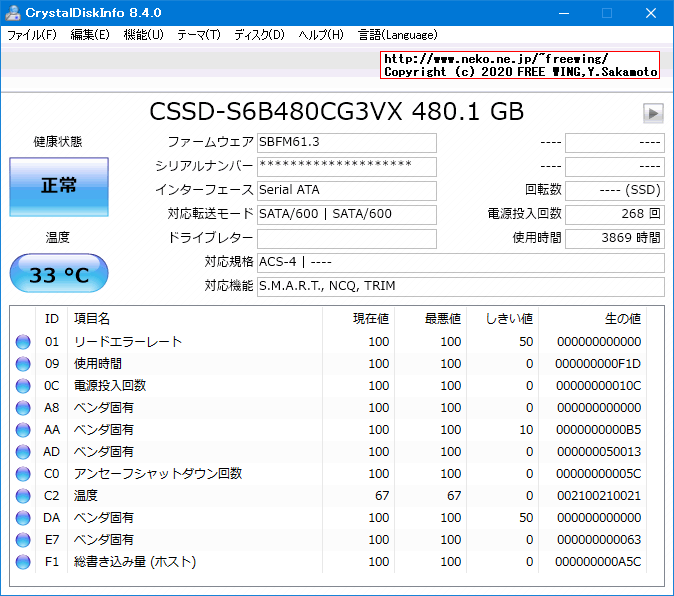Image resolution: width=674 pixels, height=596 pixels.
Task: Click raw value 000000000A5C
Action: 598,562
